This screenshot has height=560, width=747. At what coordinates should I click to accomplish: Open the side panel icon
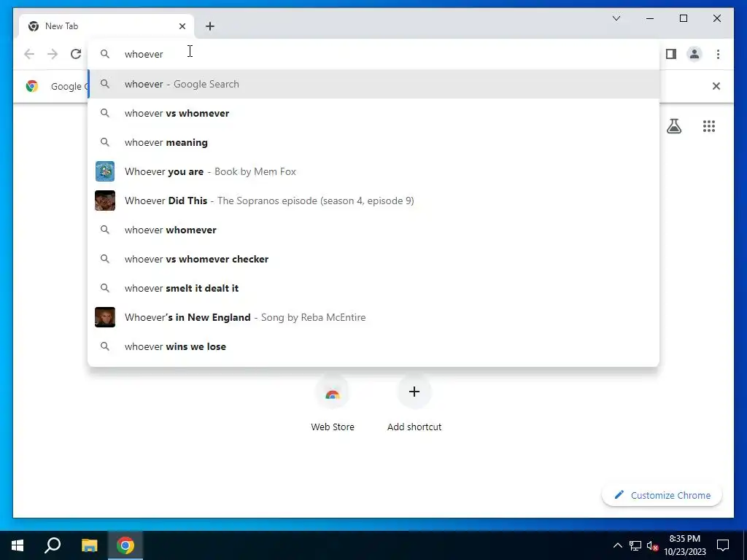(671, 54)
